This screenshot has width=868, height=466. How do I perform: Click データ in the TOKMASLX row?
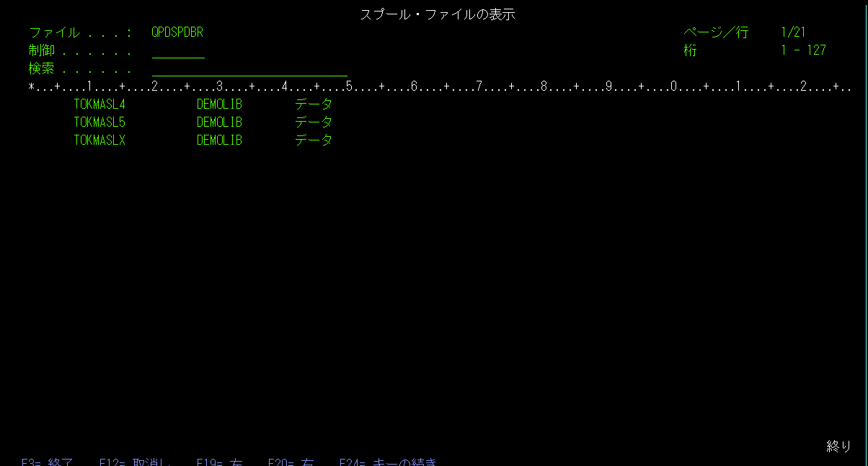[x=314, y=140]
